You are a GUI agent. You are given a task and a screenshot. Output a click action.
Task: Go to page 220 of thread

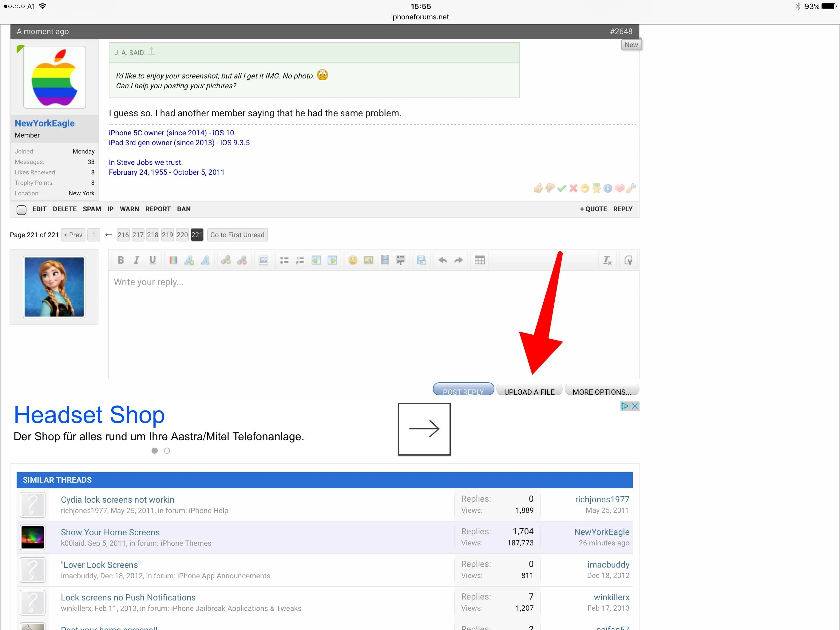[x=182, y=235]
